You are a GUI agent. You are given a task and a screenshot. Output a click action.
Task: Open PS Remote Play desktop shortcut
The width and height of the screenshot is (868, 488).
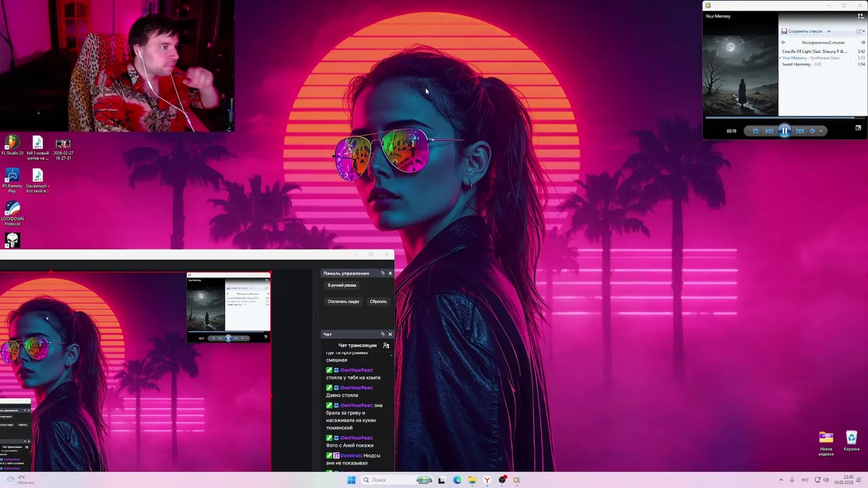pos(12,181)
